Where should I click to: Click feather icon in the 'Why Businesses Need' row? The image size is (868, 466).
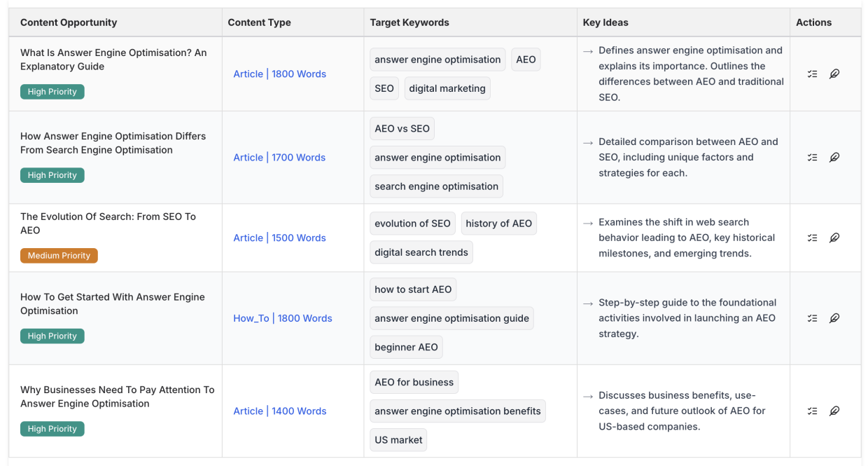(834, 411)
